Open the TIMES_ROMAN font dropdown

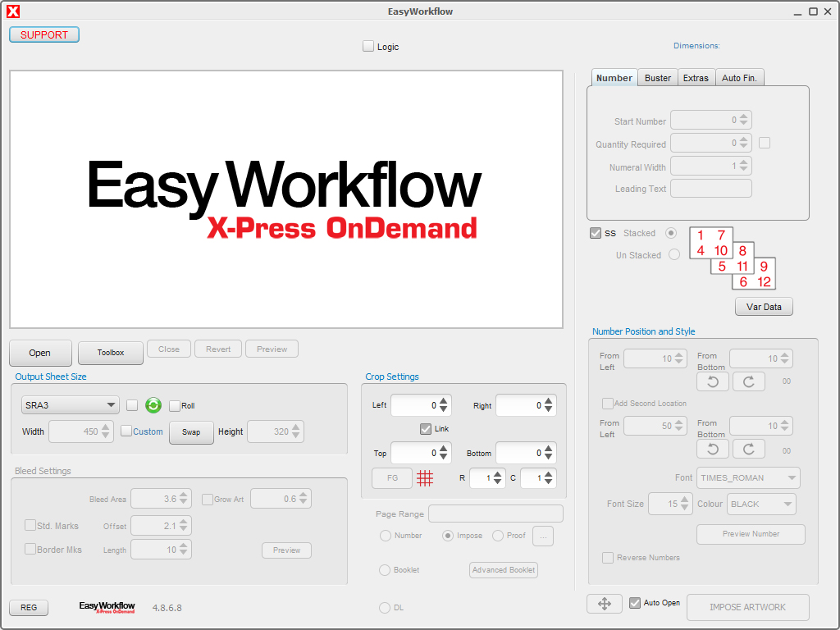(748, 478)
